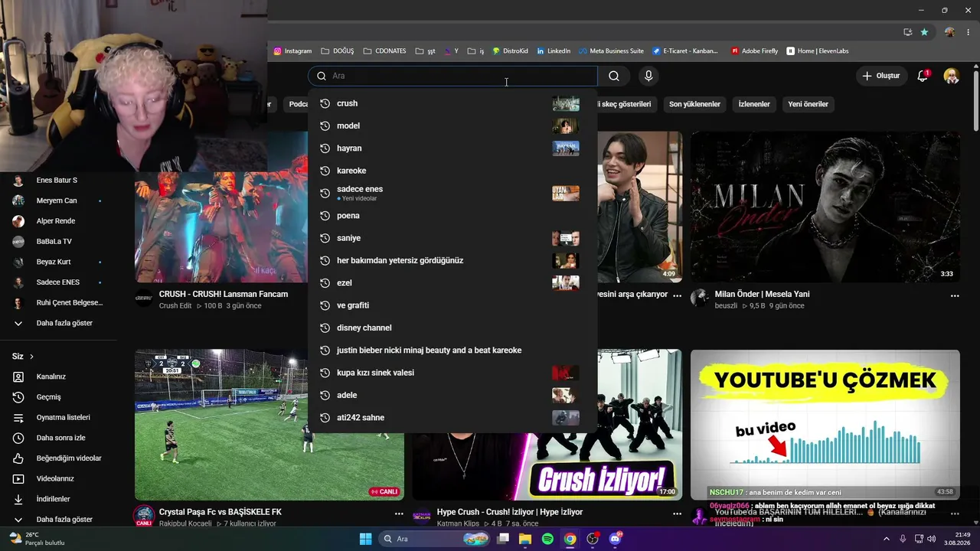Click the magnifier search button beside the search box
This screenshot has width=980, height=551.
pos(614,76)
